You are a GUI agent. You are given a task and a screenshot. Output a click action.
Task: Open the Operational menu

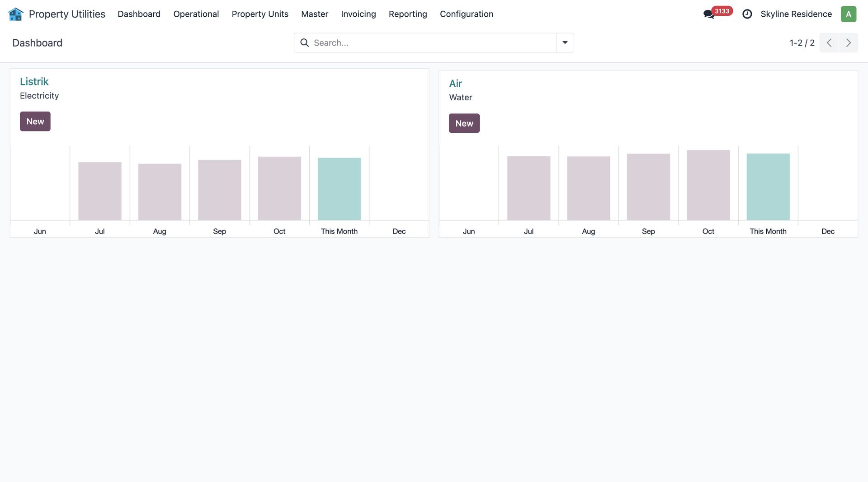pyautogui.click(x=196, y=14)
